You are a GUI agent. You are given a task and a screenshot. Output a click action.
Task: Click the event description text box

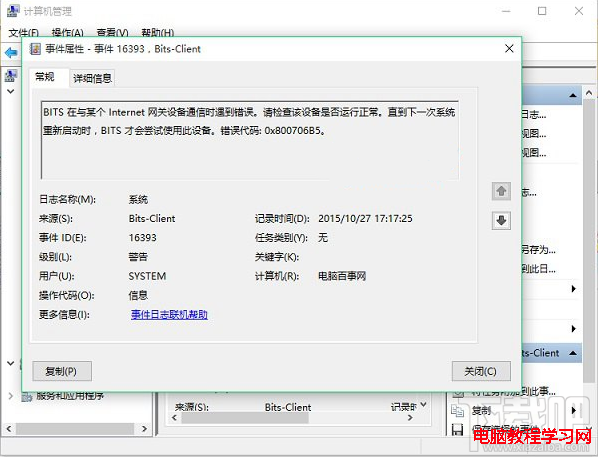(x=250, y=140)
